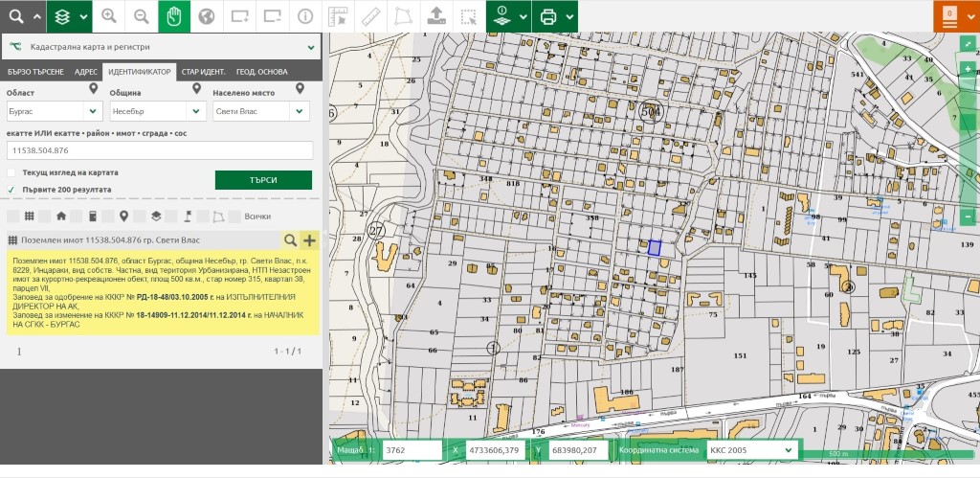This screenshot has height=478, width=980.
Task: Uncheck 'Първите 200 резултата' checkbox
Action: pos(11,190)
